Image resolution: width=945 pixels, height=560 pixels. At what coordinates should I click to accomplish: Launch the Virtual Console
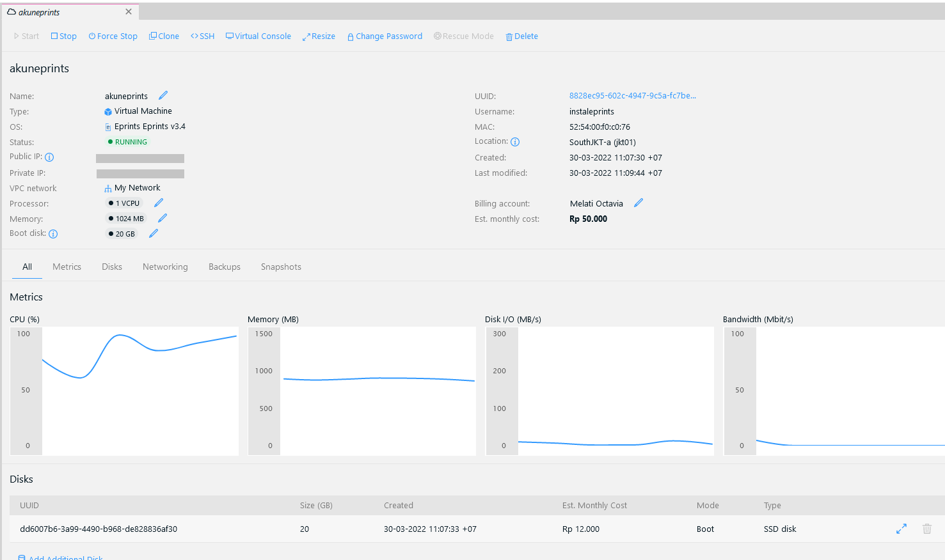[x=258, y=36]
